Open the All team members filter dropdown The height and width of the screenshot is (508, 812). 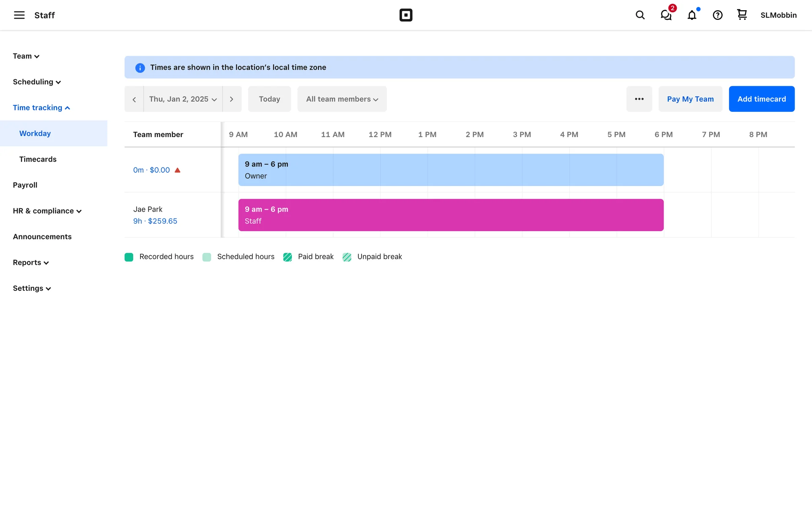tap(342, 99)
